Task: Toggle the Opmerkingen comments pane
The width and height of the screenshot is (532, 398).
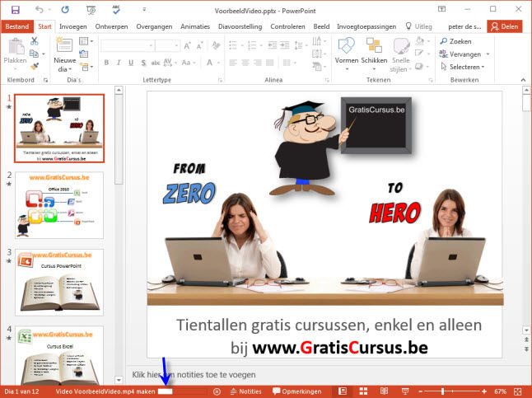Action: (x=296, y=391)
